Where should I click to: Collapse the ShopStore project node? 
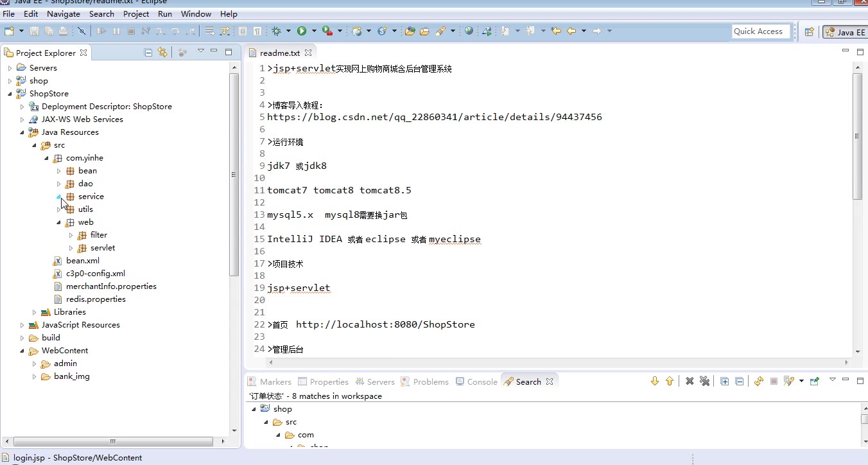click(10, 93)
